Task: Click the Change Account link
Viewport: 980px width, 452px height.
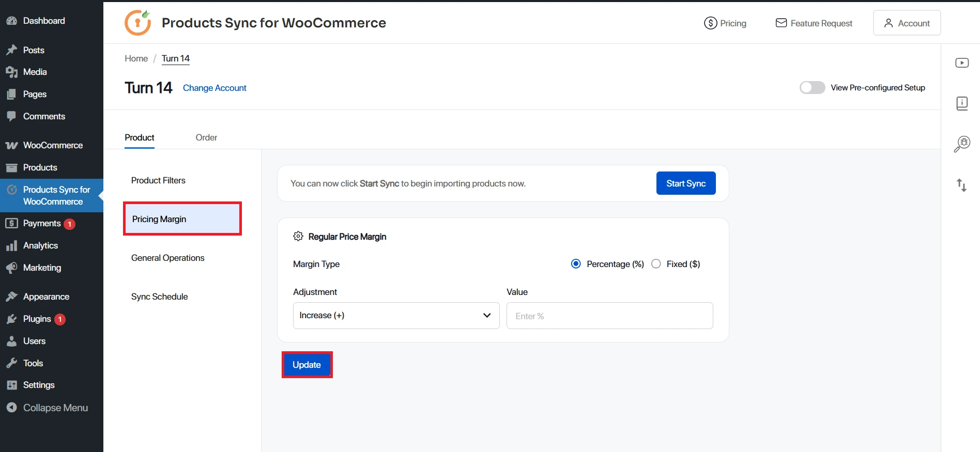Action: pos(215,88)
